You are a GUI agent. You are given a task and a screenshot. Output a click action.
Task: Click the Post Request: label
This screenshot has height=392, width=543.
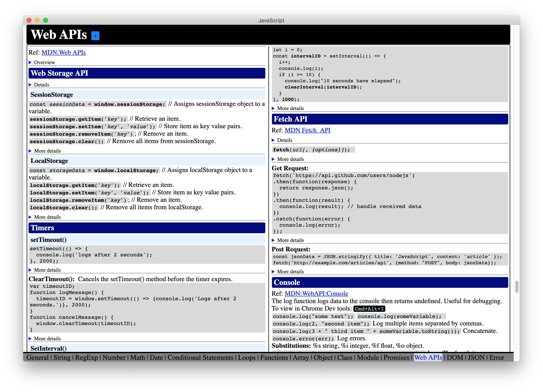[x=291, y=250]
